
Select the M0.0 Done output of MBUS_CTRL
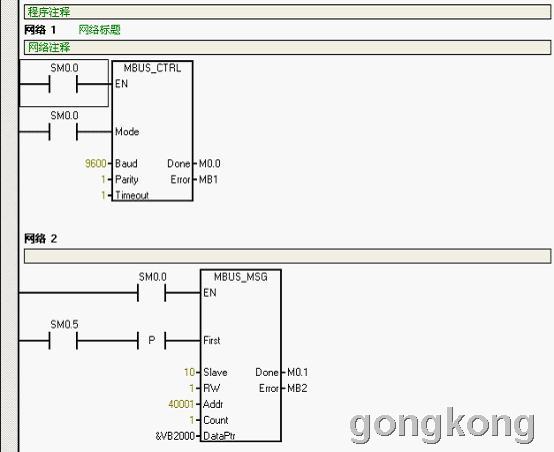click(x=210, y=163)
